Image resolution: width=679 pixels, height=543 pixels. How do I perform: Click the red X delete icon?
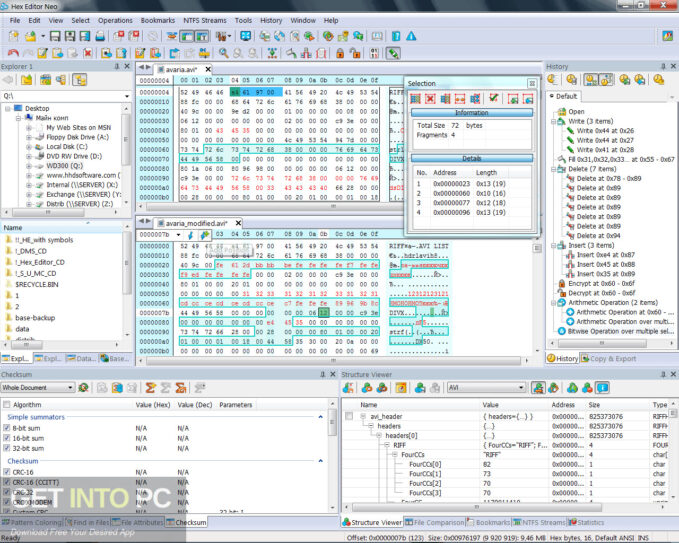[88, 53]
